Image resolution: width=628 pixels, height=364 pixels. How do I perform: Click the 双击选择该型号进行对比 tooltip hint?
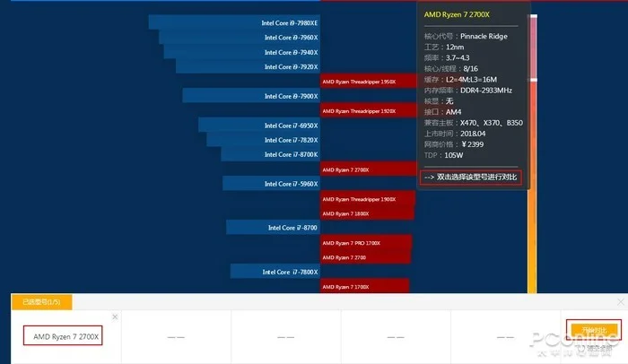tap(471, 177)
